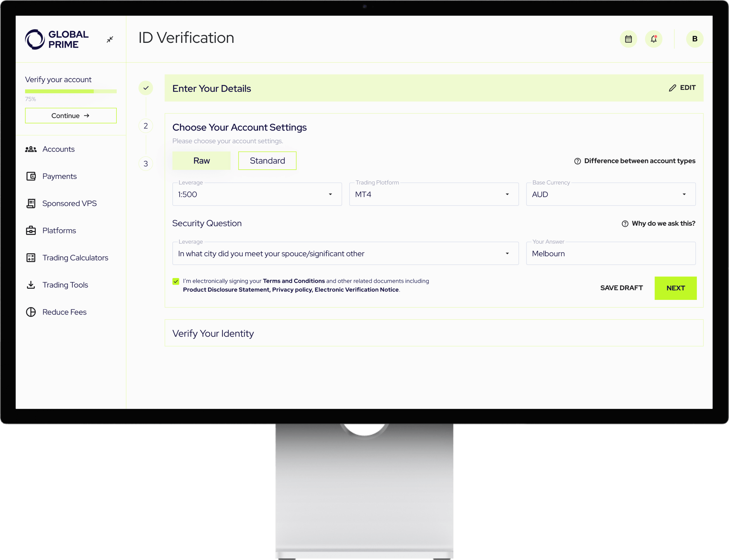Click the Reduce Fees pie icon

(x=31, y=312)
